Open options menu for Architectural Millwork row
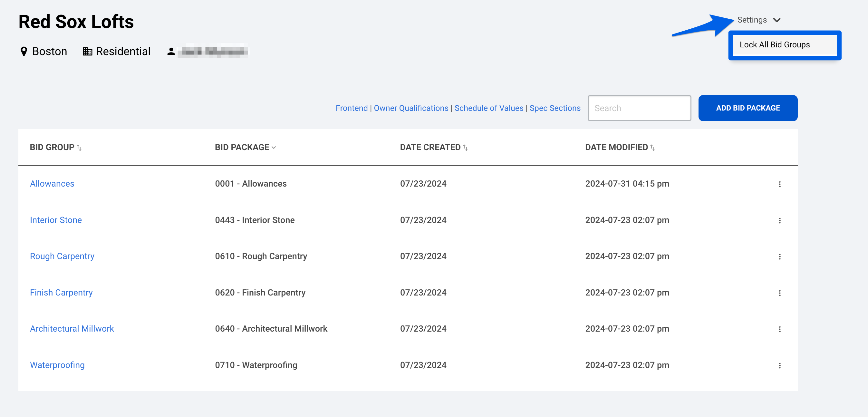This screenshot has height=417, width=868. click(x=779, y=329)
